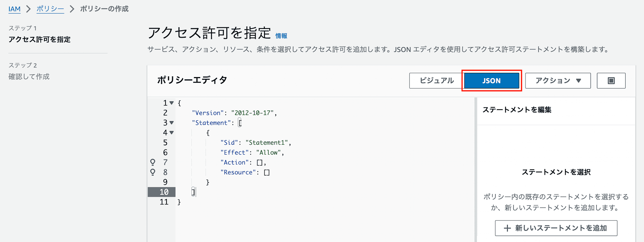Collapse the Statement fold arrow on line 3

pos(172,123)
